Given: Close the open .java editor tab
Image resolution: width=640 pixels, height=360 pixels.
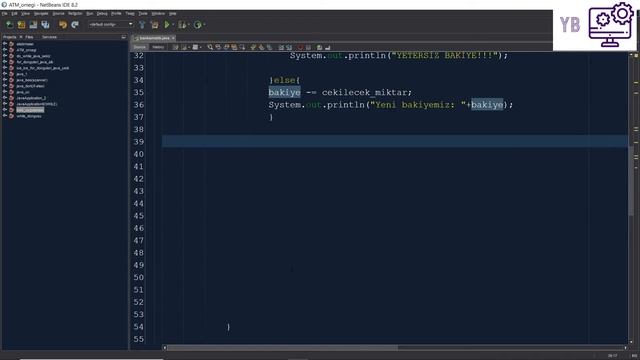Looking at the screenshot, I should tap(173, 38).
